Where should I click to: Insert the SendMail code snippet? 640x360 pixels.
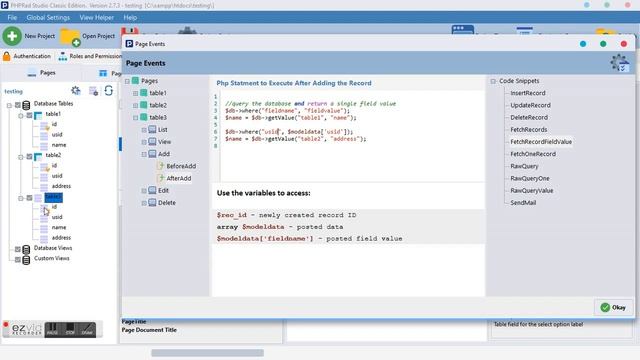[x=523, y=203]
